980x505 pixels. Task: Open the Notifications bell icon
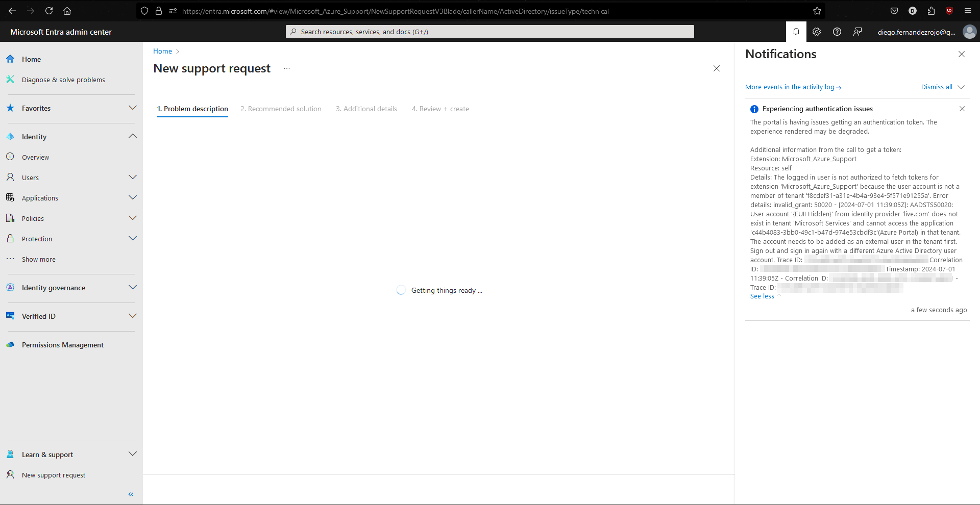coord(796,31)
